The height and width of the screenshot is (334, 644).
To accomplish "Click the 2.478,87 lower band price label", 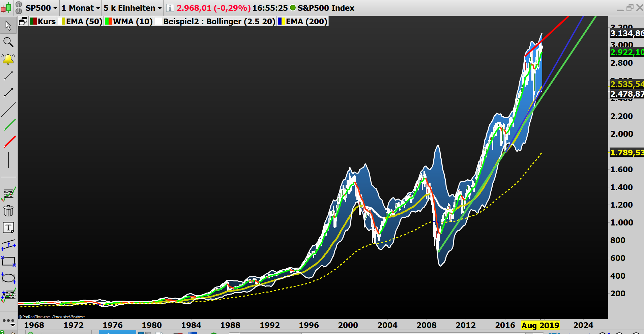I will pyautogui.click(x=627, y=94).
